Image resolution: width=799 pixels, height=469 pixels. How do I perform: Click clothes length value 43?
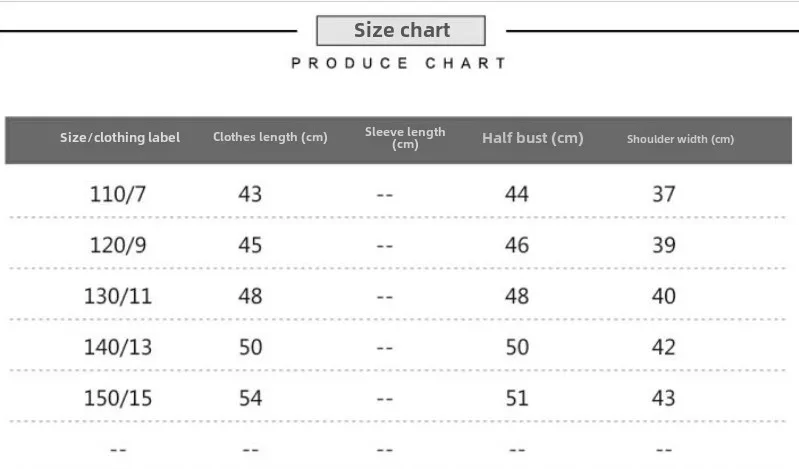click(250, 194)
